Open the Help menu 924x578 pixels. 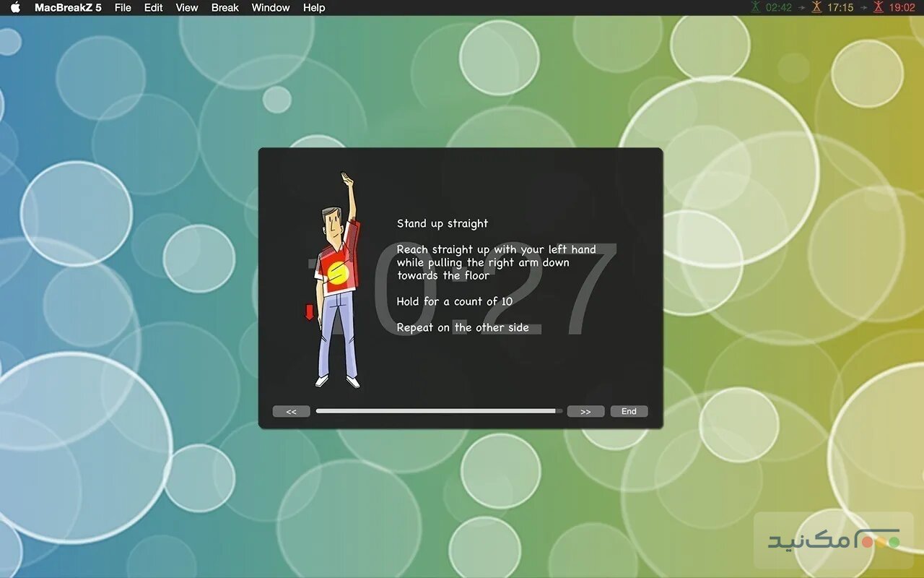313,7
